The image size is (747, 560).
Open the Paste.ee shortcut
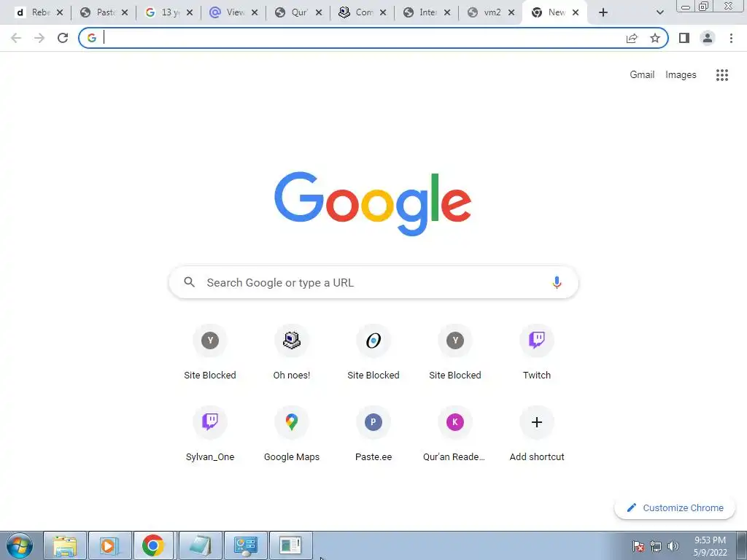(373, 435)
